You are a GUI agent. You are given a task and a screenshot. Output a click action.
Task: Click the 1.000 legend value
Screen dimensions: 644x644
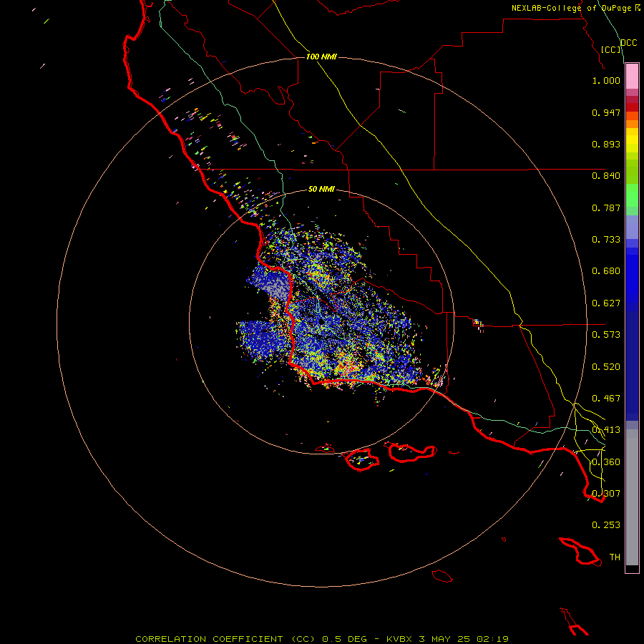606,80
